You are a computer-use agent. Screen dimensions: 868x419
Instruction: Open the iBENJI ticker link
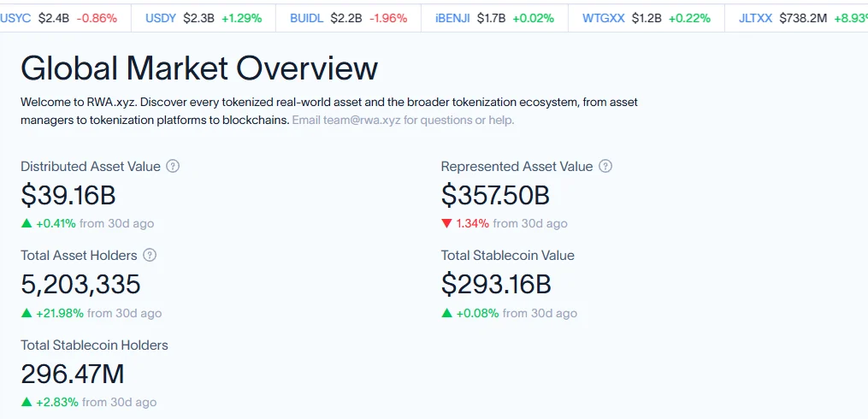[x=453, y=18]
